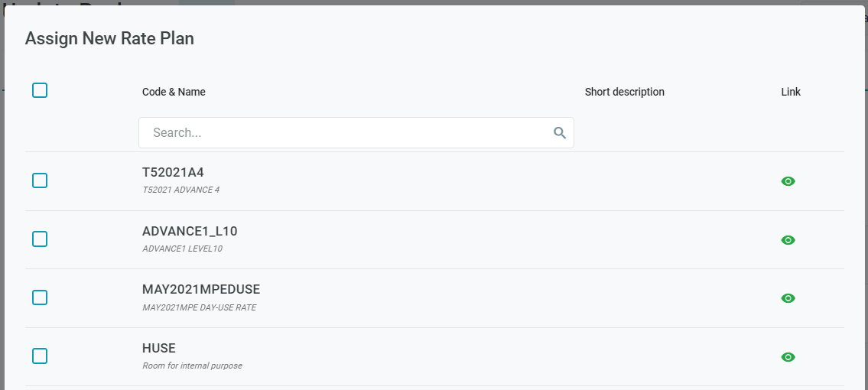This screenshot has height=390, width=868.
Task: Toggle the select-all header checkbox
Action: (x=40, y=90)
